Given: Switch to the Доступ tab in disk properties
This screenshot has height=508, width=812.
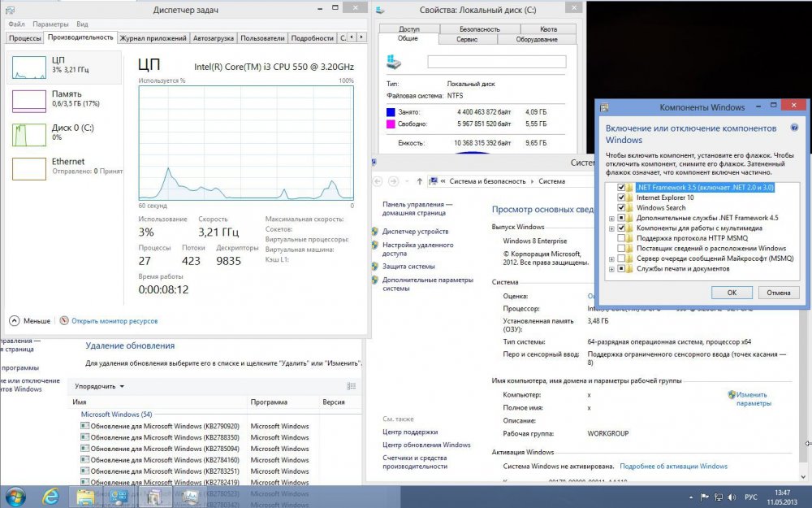Looking at the screenshot, I should [409, 29].
